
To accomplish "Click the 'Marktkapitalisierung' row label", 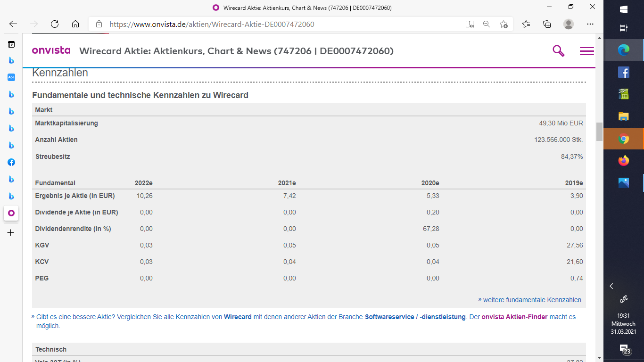I will [66, 123].
